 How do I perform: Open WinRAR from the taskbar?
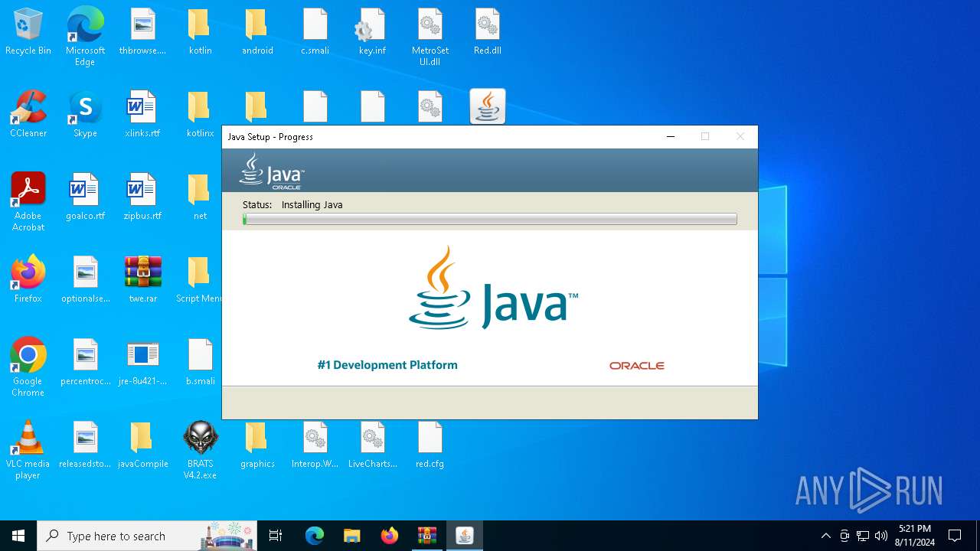[x=427, y=536]
